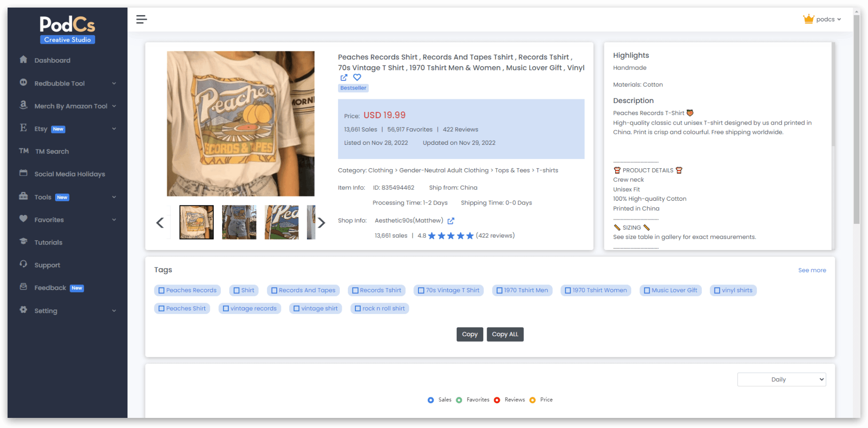This screenshot has height=428, width=868.
Task: Toggle the Price legend marker
Action: coord(532,400)
